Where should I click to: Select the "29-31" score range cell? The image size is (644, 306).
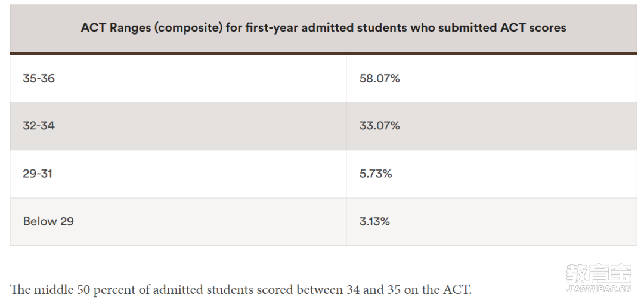point(38,174)
